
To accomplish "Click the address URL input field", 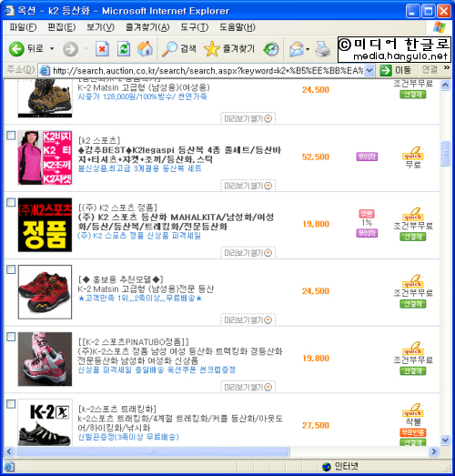I will coord(207,71).
